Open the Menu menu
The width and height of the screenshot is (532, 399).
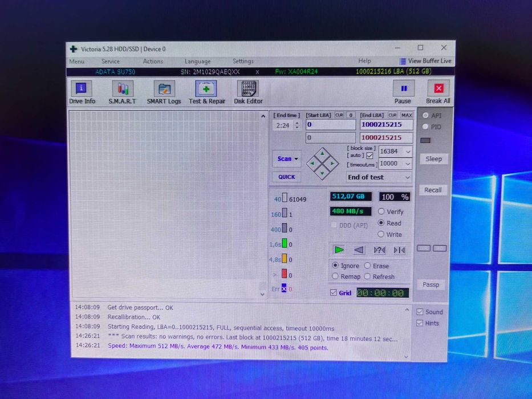click(x=76, y=62)
